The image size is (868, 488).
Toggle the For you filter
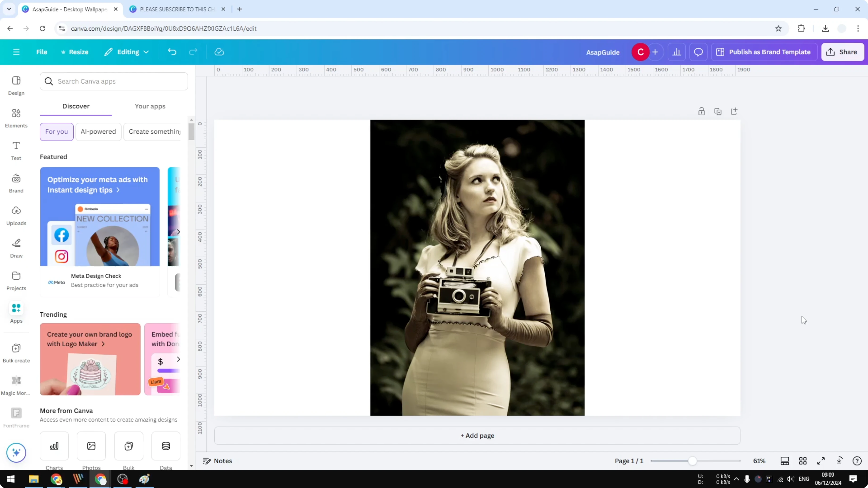click(56, 132)
